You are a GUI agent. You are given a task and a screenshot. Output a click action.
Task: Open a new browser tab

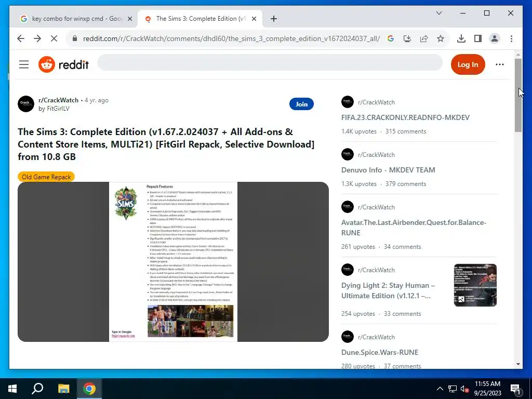click(274, 19)
